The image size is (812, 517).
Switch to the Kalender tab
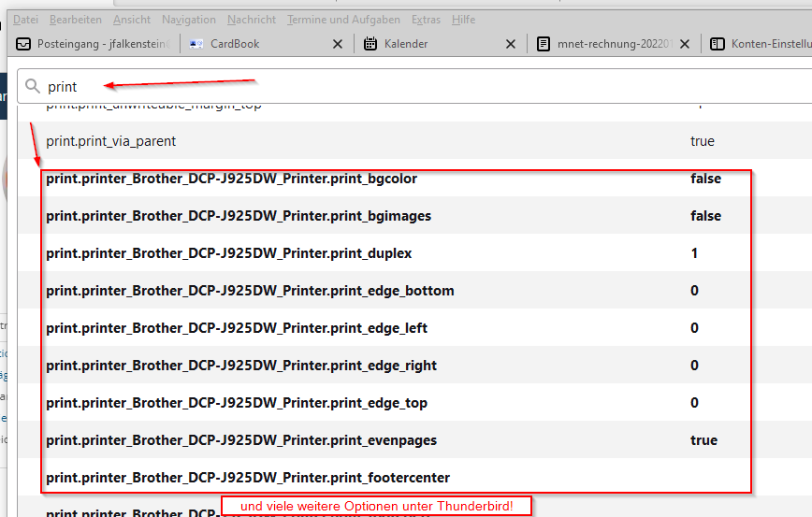441,44
